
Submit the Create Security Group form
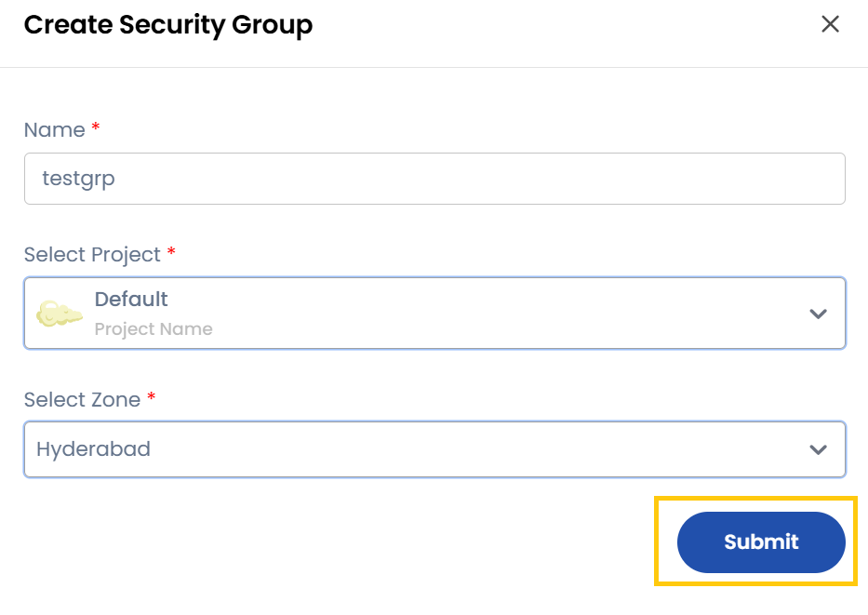click(760, 541)
